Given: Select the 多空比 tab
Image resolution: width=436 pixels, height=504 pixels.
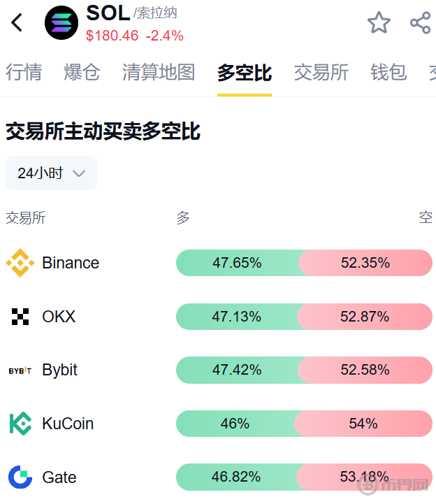Looking at the screenshot, I should [x=245, y=72].
